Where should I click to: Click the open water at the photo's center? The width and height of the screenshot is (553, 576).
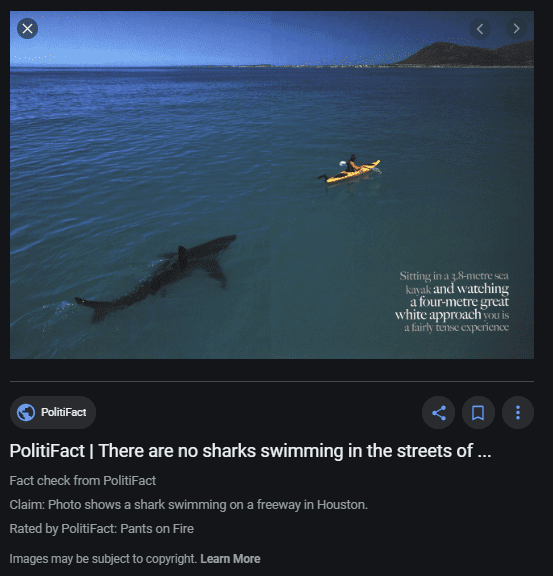pos(272,185)
